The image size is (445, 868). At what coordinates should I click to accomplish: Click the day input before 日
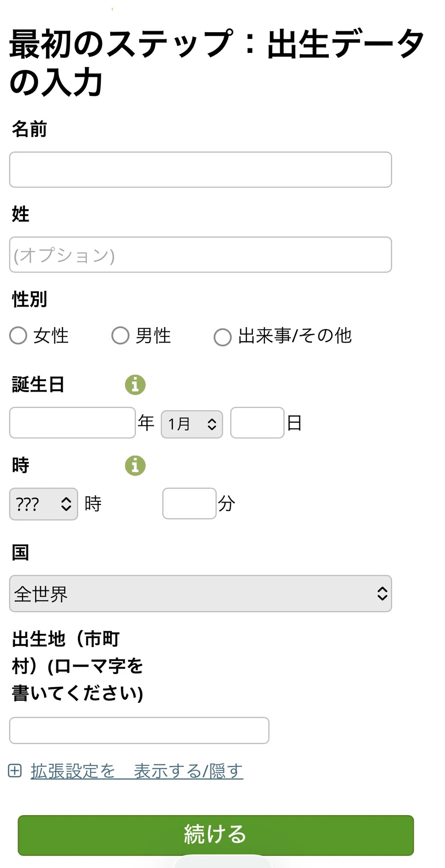[x=258, y=423]
